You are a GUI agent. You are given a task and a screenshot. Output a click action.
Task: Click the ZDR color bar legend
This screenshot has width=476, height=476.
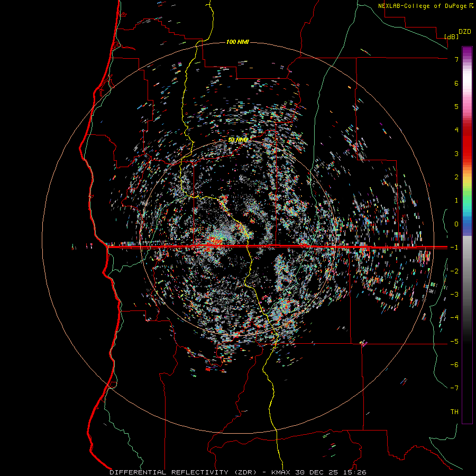tap(467, 235)
